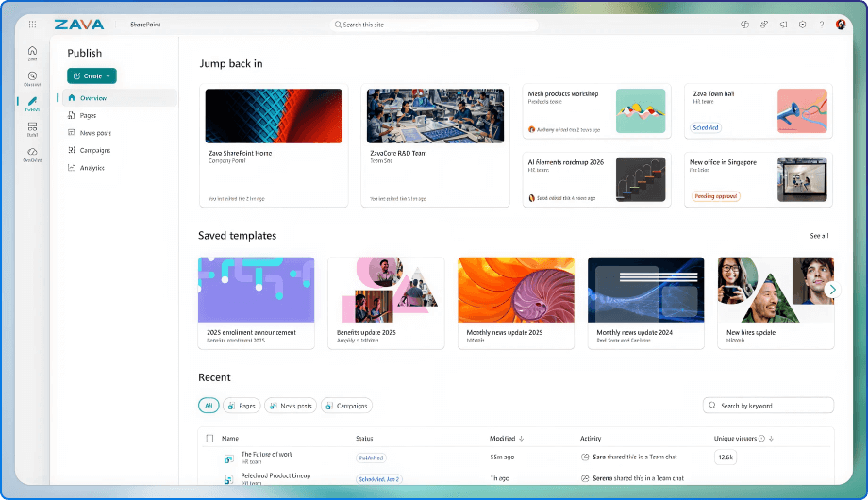Click the Campaigns icon in sidebar

point(72,150)
